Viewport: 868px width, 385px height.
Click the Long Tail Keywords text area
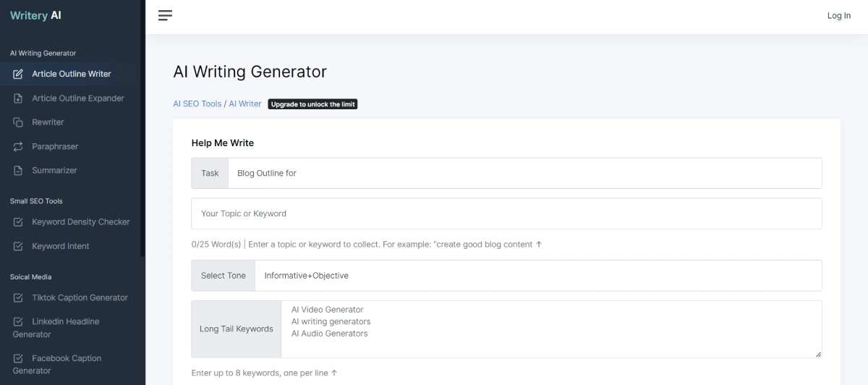(550, 329)
